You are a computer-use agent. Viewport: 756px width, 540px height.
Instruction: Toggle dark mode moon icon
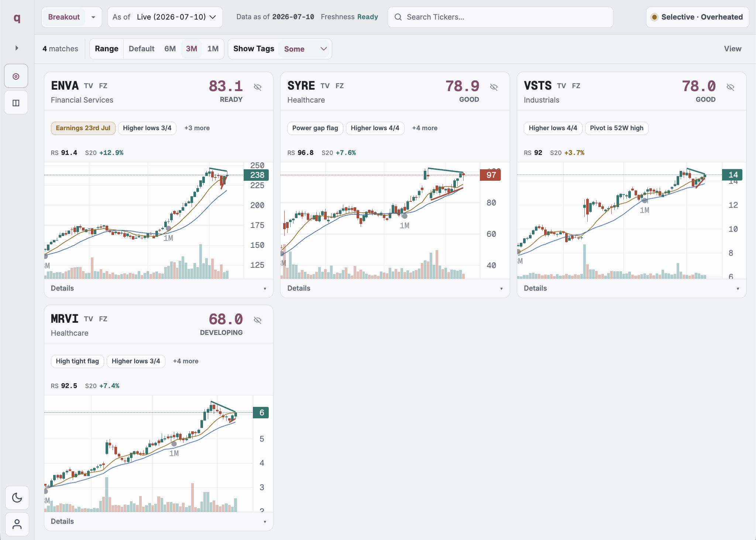click(17, 498)
